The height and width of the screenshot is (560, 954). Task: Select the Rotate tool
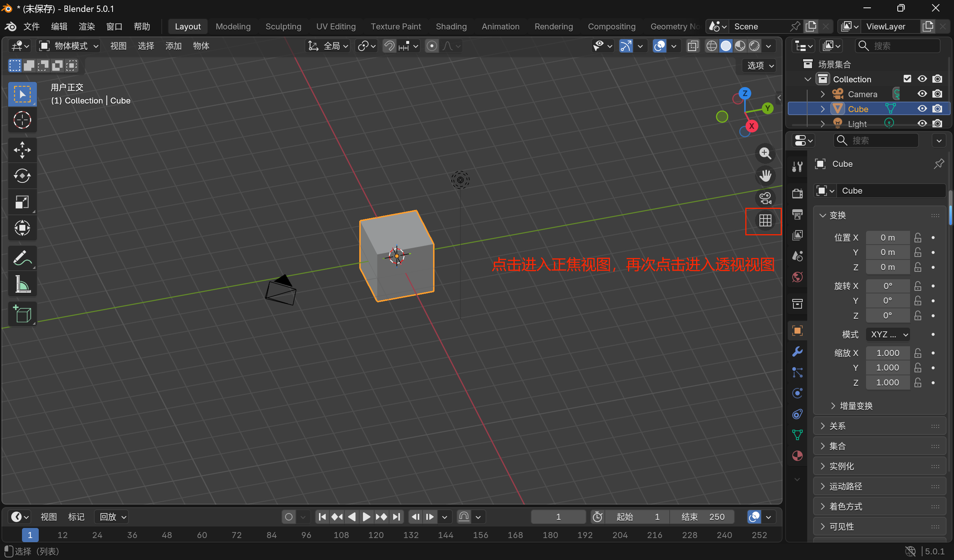22,176
